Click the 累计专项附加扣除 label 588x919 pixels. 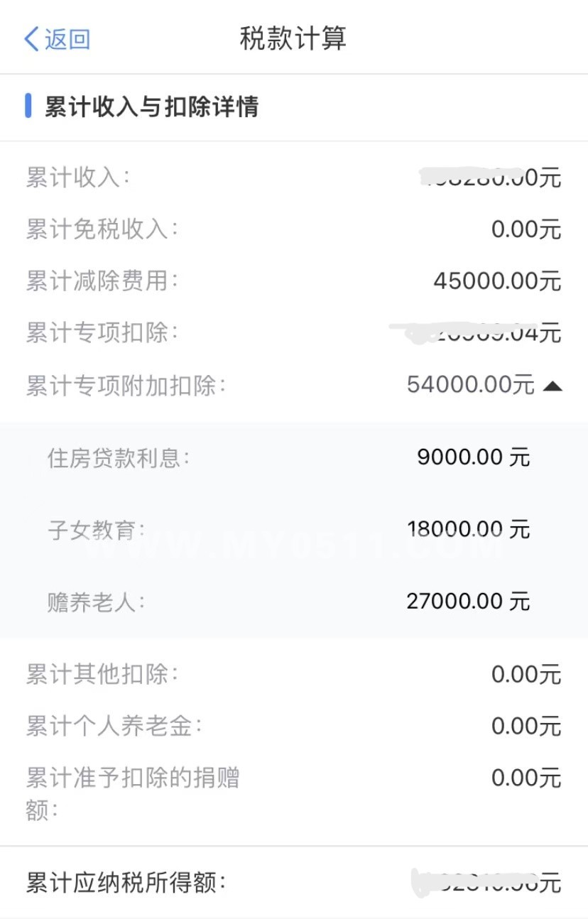tap(126, 386)
